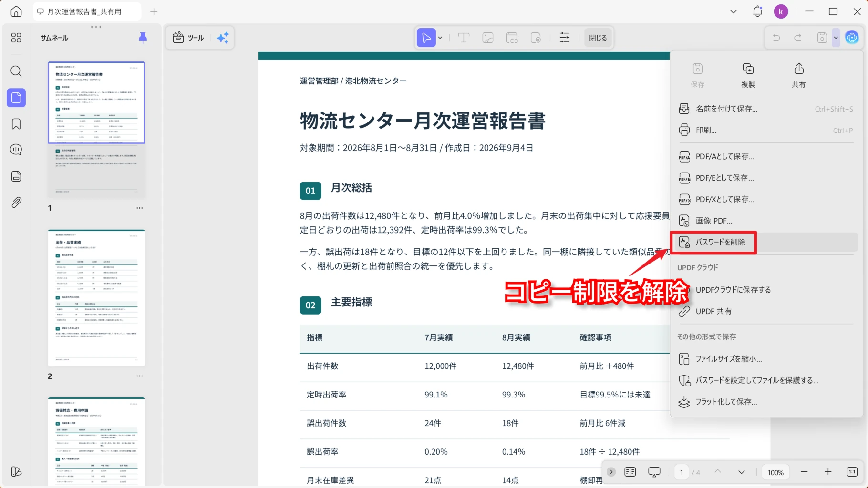Click the undo arrow
Viewport: 868px width, 488px height.
[x=776, y=38]
